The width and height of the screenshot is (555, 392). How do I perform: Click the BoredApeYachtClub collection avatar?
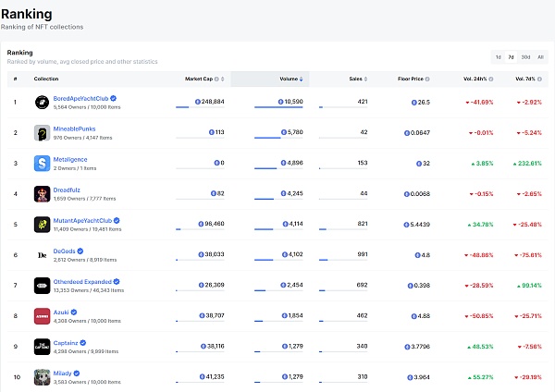click(x=42, y=102)
